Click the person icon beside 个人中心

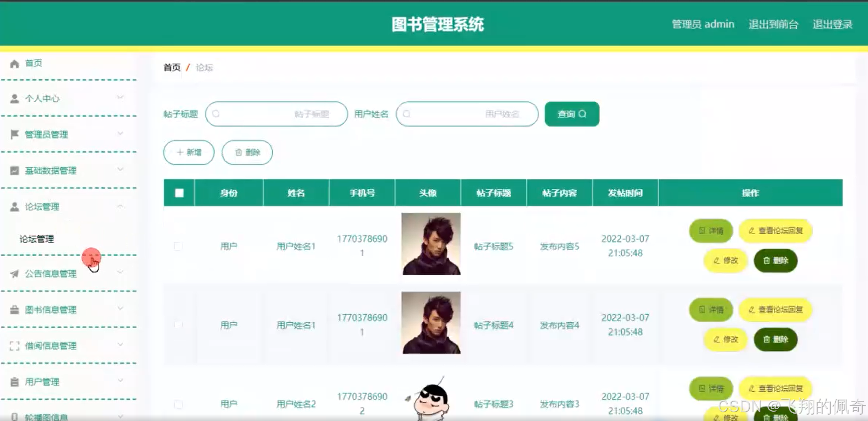pyautogui.click(x=15, y=98)
